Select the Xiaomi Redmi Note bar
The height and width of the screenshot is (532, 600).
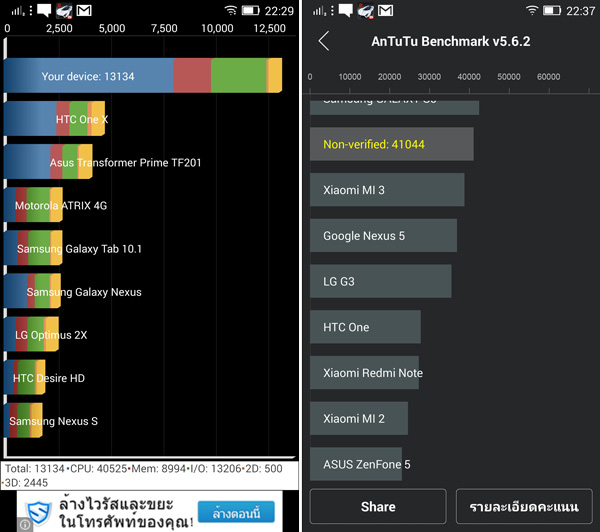(x=364, y=372)
